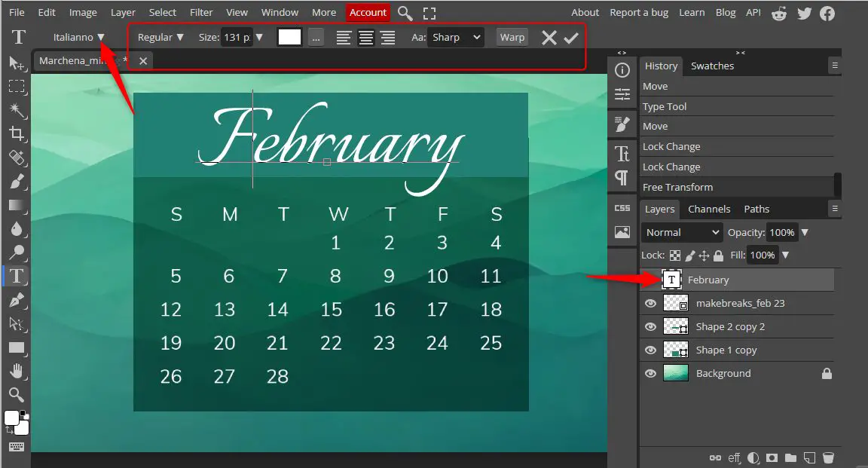The width and height of the screenshot is (868, 468).
Task: Click the Warp button
Action: click(512, 36)
